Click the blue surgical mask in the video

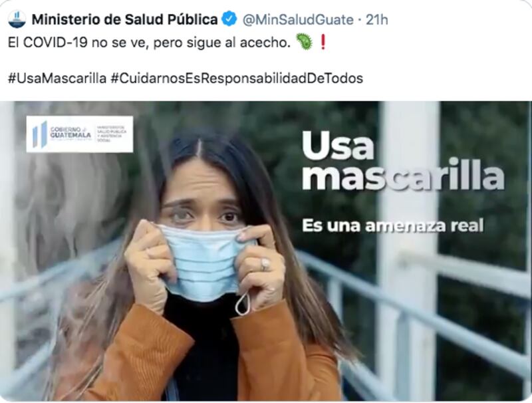click(x=206, y=263)
